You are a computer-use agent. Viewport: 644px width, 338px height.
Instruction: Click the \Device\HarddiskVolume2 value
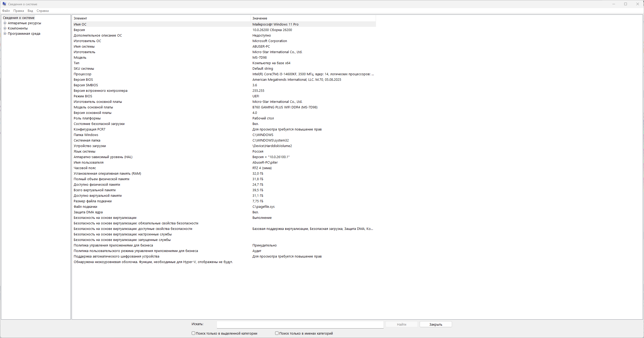(272, 146)
